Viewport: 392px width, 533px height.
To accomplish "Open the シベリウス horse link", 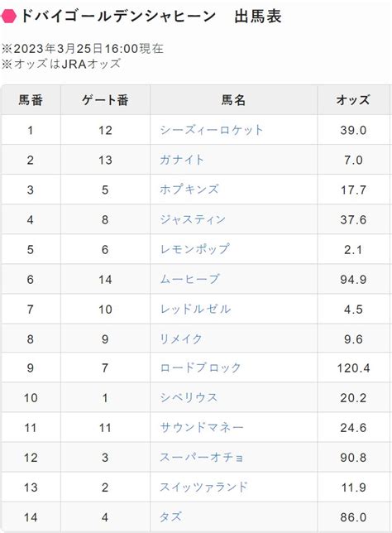I will 189,397.
